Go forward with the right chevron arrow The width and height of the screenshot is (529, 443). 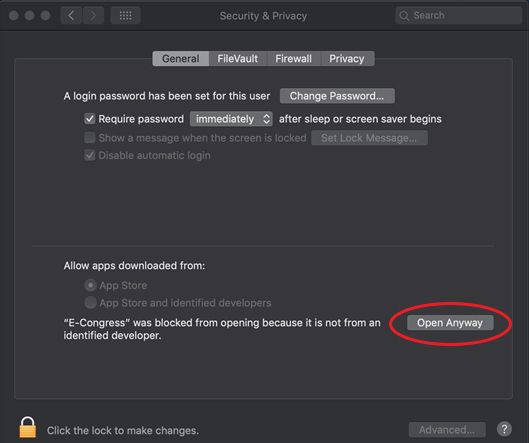[93, 16]
